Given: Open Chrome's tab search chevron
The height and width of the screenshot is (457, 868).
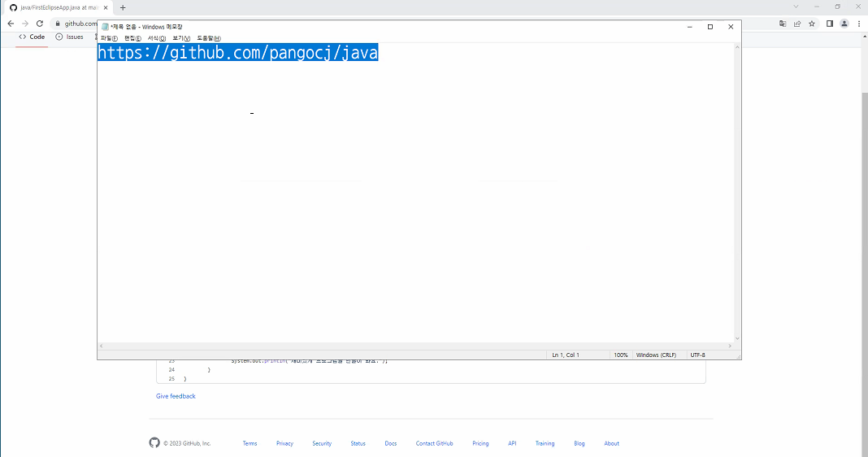Looking at the screenshot, I should 796,7.
